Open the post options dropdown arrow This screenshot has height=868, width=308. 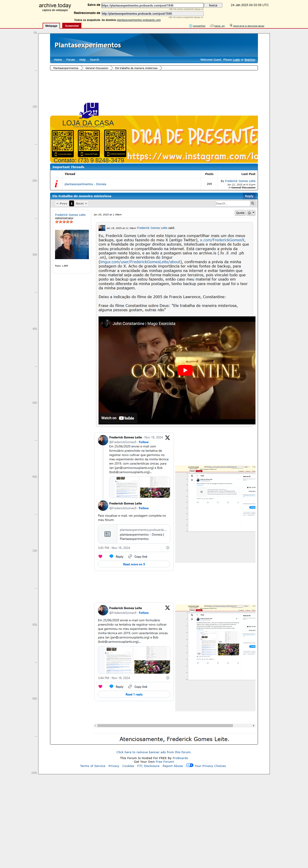[x=254, y=213]
